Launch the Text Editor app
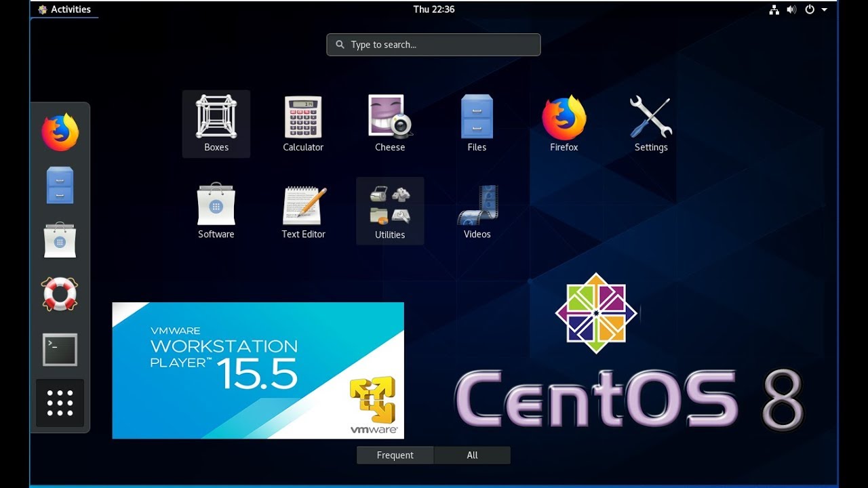This screenshot has height=488, width=868. [x=303, y=210]
